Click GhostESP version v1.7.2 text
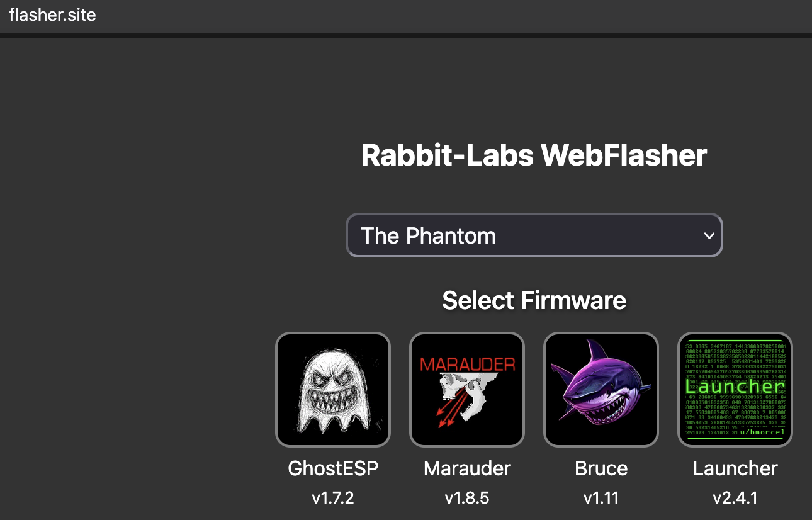The height and width of the screenshot is (520, 812). tap(333, 498)
